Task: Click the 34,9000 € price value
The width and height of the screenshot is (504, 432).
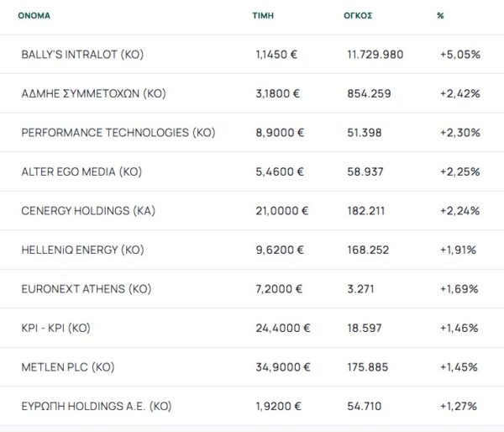Action: (x=282, y=367)
